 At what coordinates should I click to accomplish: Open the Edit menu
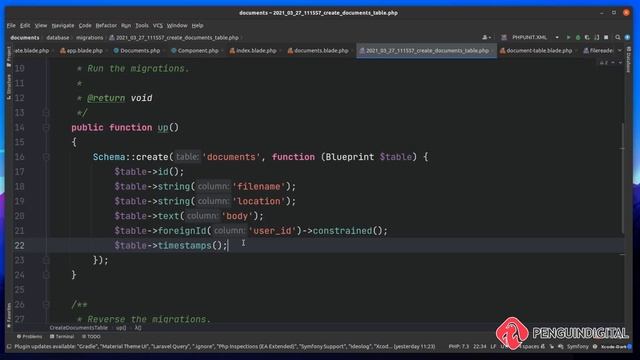25,25
